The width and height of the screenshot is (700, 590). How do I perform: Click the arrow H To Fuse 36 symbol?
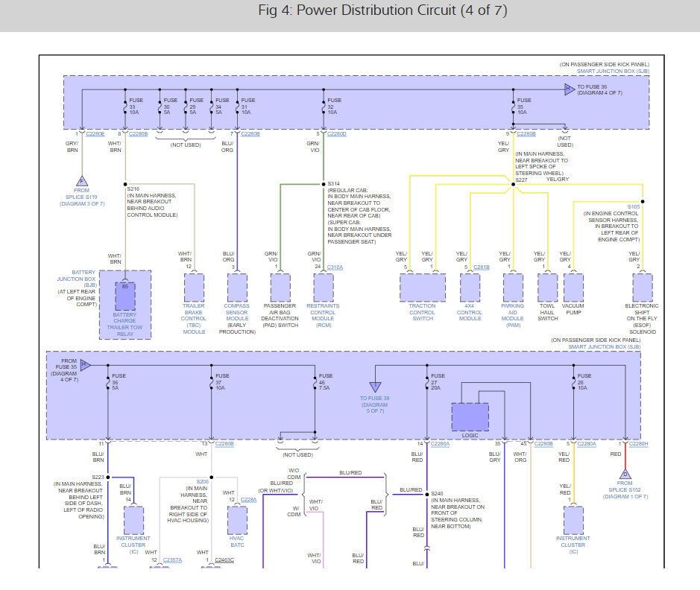[570, 89]
